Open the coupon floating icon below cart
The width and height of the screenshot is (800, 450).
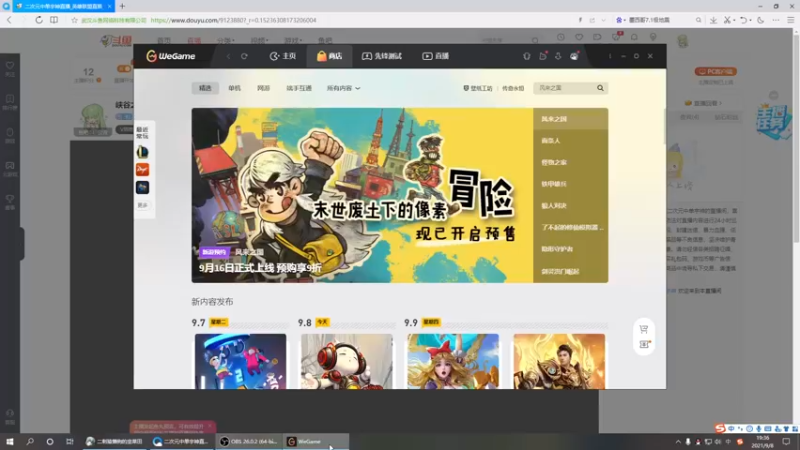tap(644, 344)
